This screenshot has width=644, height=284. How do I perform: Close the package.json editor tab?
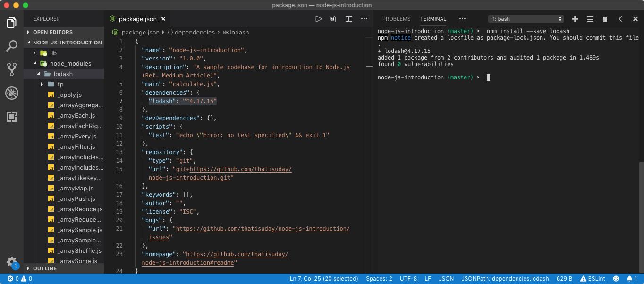163,19
